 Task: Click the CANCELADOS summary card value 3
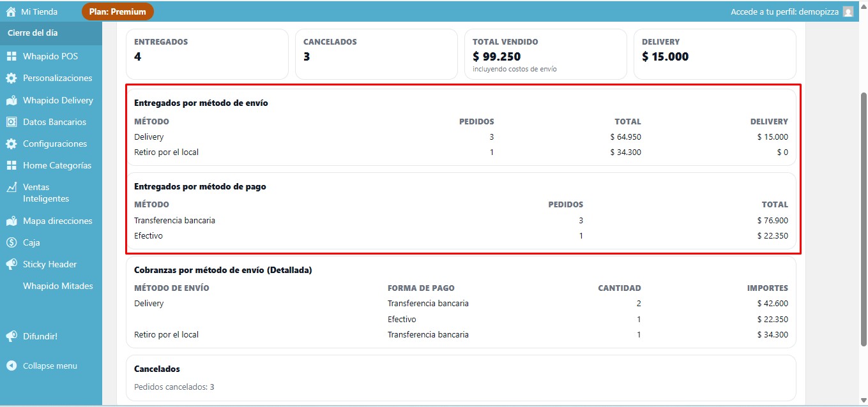point(307,56)
